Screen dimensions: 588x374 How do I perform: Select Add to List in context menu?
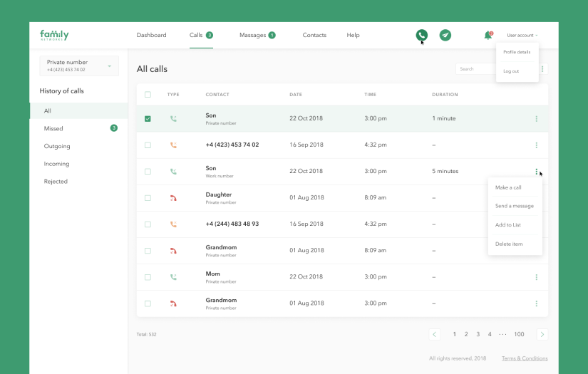(507, 225)
